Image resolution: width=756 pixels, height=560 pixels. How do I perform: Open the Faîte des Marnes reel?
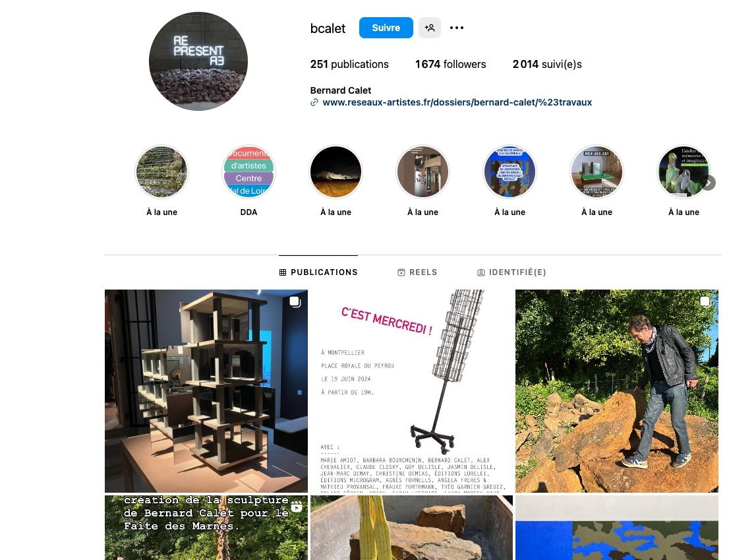[x=206, y=528]
